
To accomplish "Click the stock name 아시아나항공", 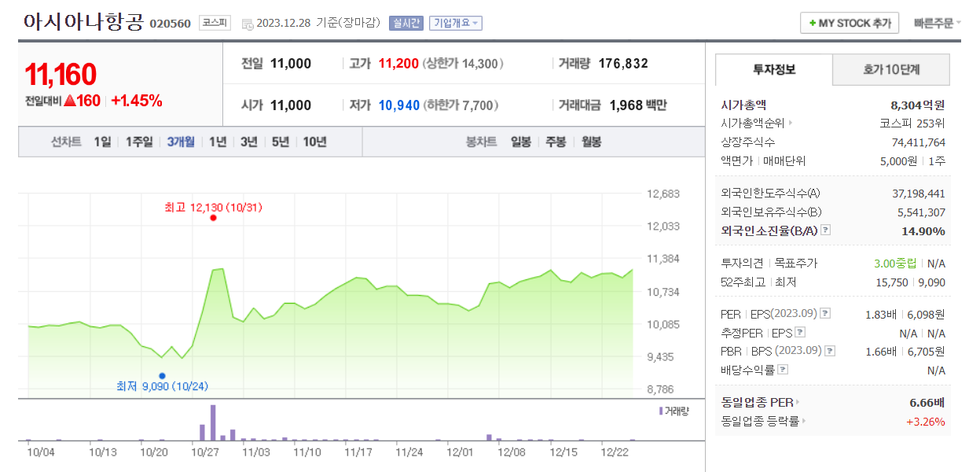I will [83, 22].
